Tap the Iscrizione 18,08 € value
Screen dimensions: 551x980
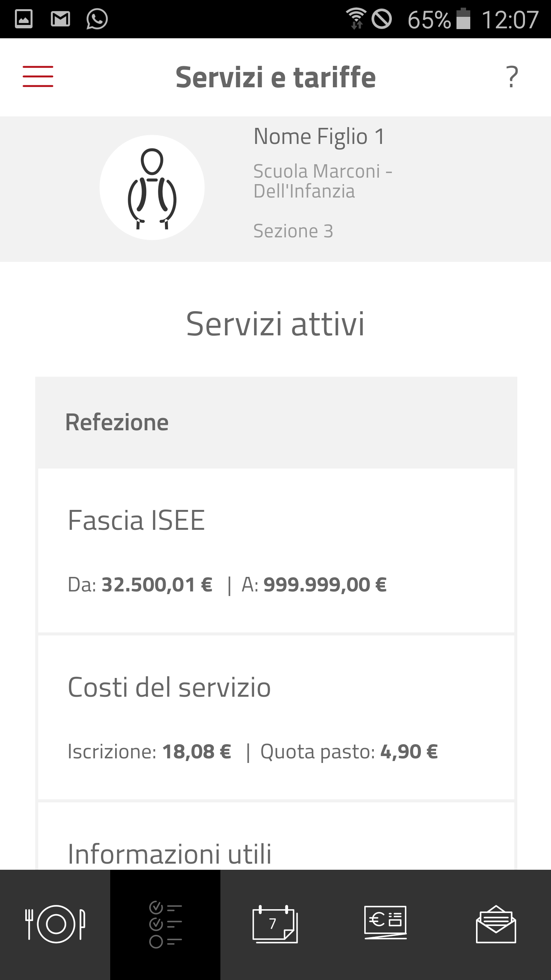pyautogui.click(x=196, y=751)
